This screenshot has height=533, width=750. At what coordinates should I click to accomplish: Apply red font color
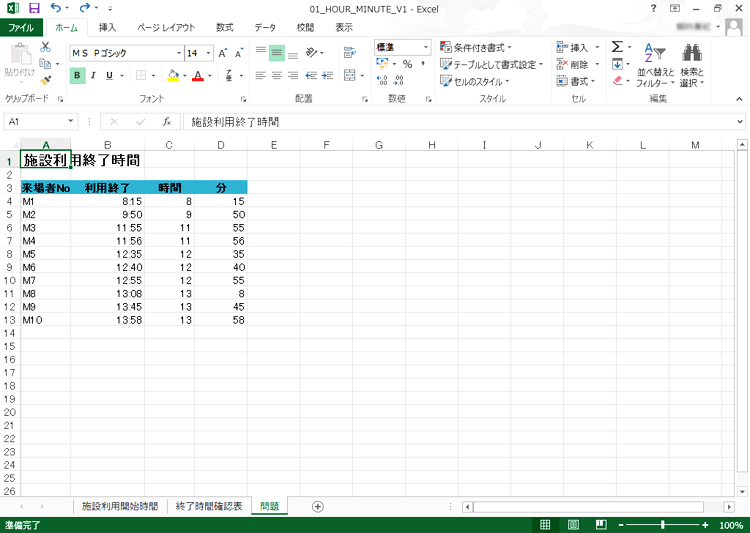198,76
